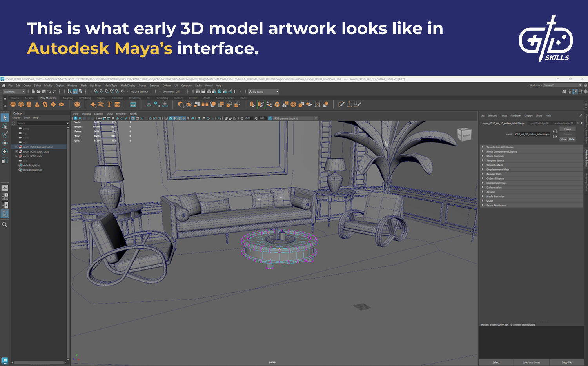The width and height of the screenshot is (588, 366).
Task: Click the Extrude shelf icon
Action: coord(252,104)
